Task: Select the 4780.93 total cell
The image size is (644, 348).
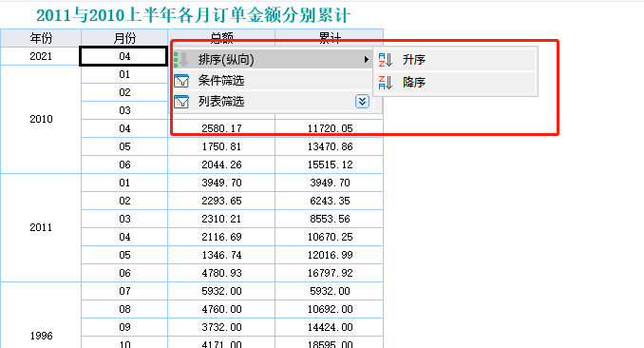Action: tap(221, 273)
